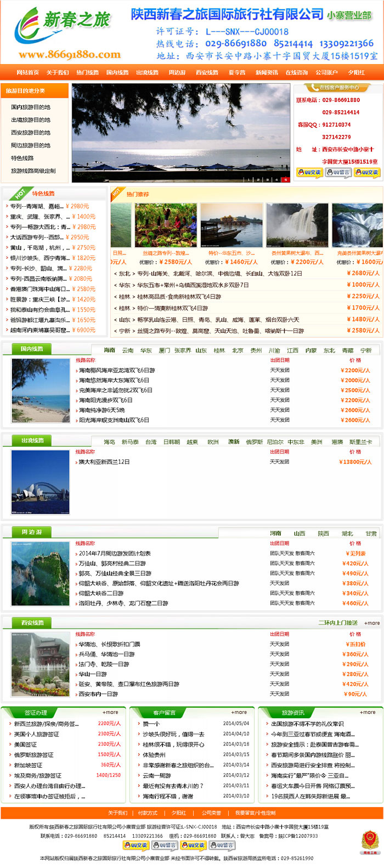Select the 海南 tab in 国内线路
Viewport: 384px width, 868px height.
click(x=110, y=350)
